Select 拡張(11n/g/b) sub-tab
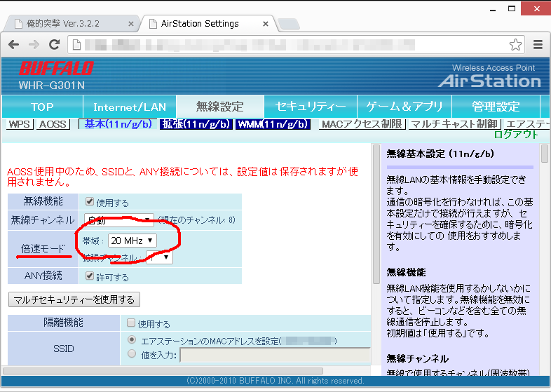This screenshot has width=551, height=392. [196, 124]
